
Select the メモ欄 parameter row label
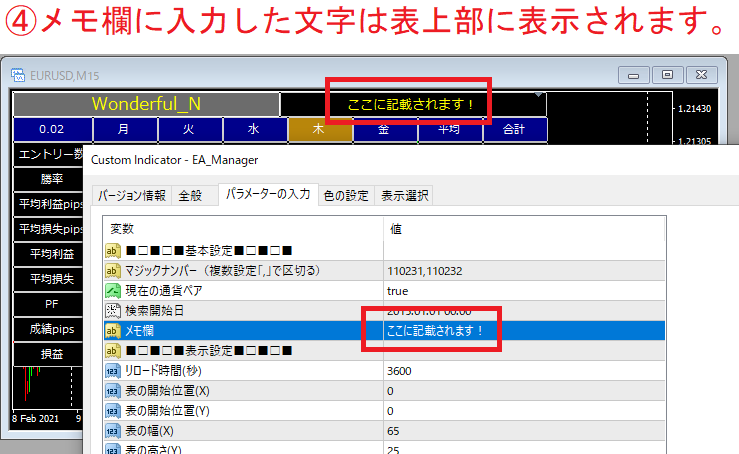point(140,331)
